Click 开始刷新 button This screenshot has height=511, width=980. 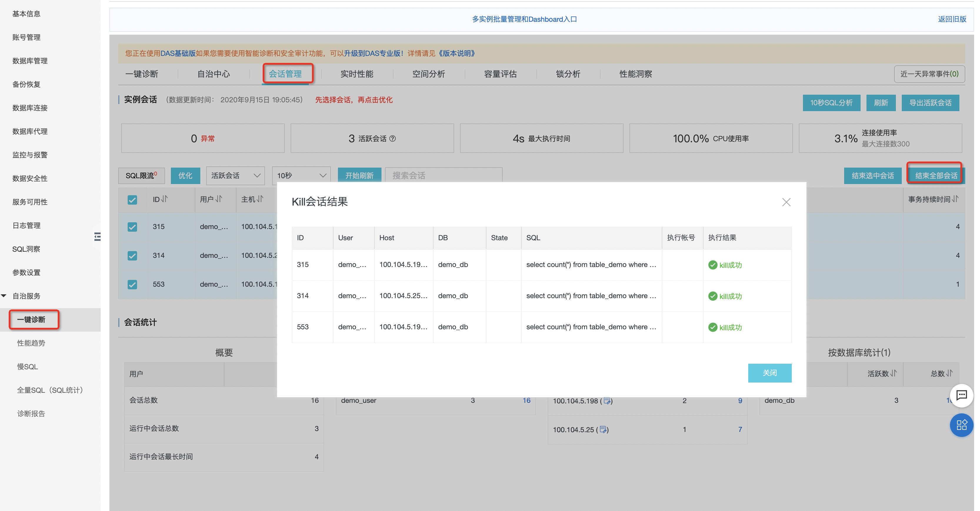coord(359,175)
